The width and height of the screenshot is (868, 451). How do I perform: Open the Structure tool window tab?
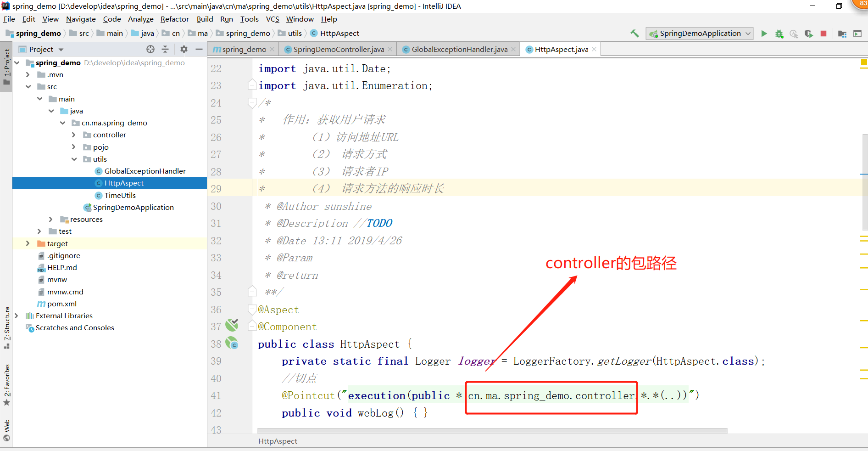[x=6, y=327]
